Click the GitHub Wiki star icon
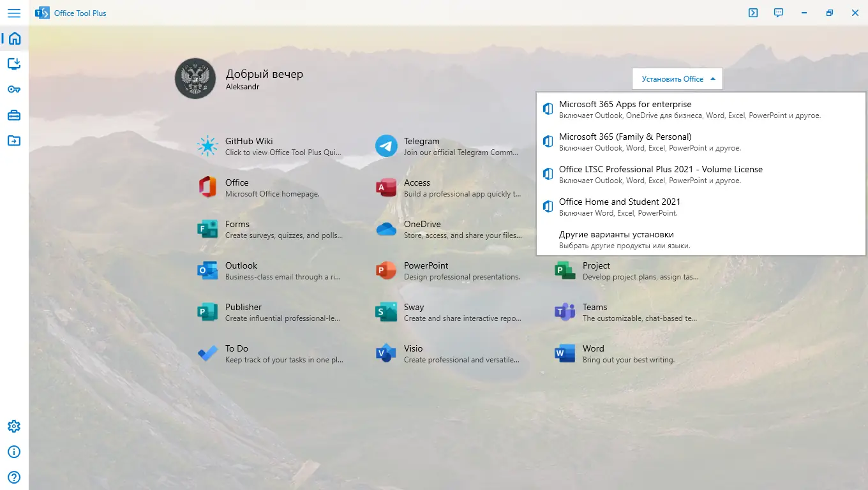Viewport: 868px width, 490px height. pos(207,146)
